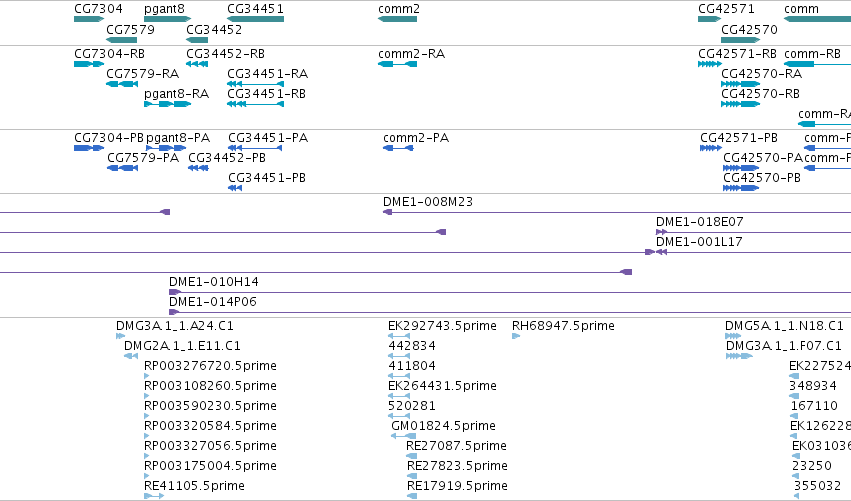Open EST DMG3A.1_1.A24.C1

pyautogui.click(x=120, y=336)
